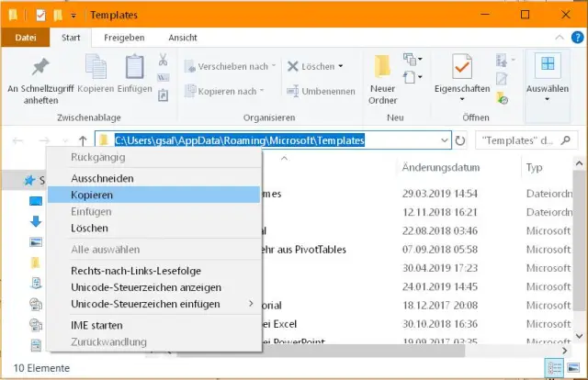Switch to details view icon in status bar
The image size is (588, 380).
coord(554,368)
